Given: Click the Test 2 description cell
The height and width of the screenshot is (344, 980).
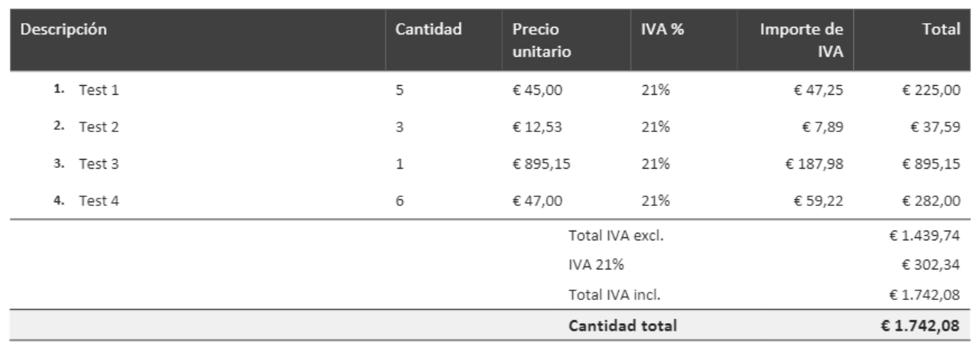Looking at the screenshot, I should pyautogui.click(x=99, y=128).
